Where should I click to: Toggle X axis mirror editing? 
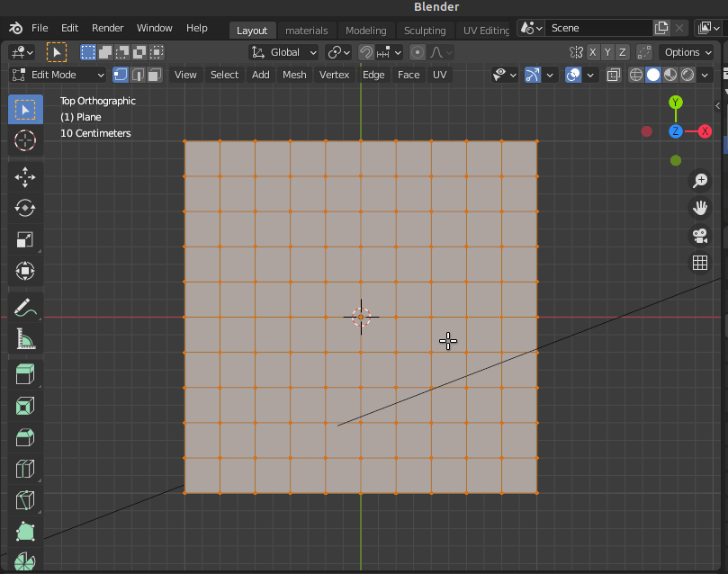click(x=591, y=52)
